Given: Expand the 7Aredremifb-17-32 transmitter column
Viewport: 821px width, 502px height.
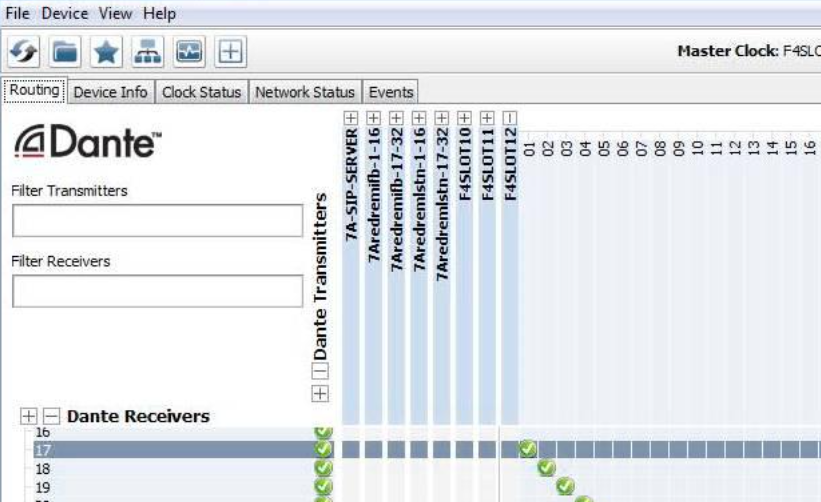Looking at the screenshot, I should (x=396, y=118).
